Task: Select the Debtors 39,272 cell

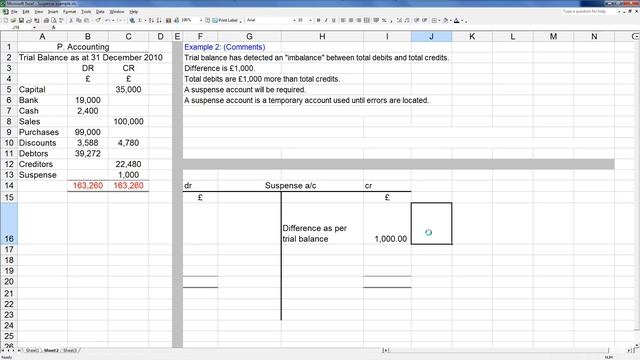Action: tap(88, 153)
